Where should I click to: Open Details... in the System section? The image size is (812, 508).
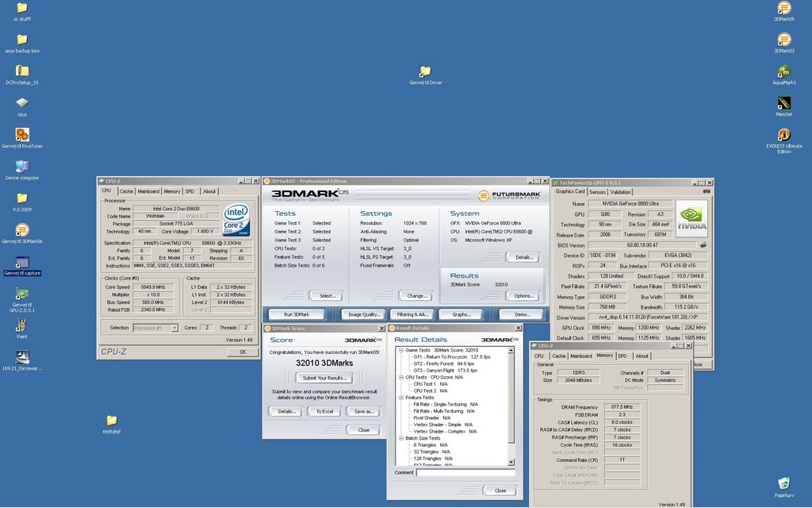pos(523,257)
